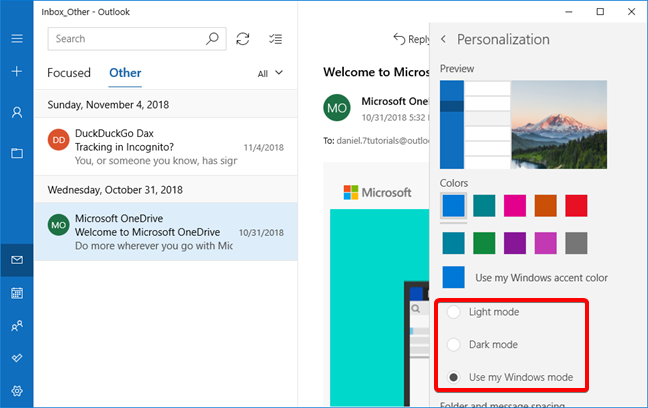Image resolution: width=648 pixels, height=408 pixels.
Task: Enter selection mode checklist icon
Action: pos(275,39)
